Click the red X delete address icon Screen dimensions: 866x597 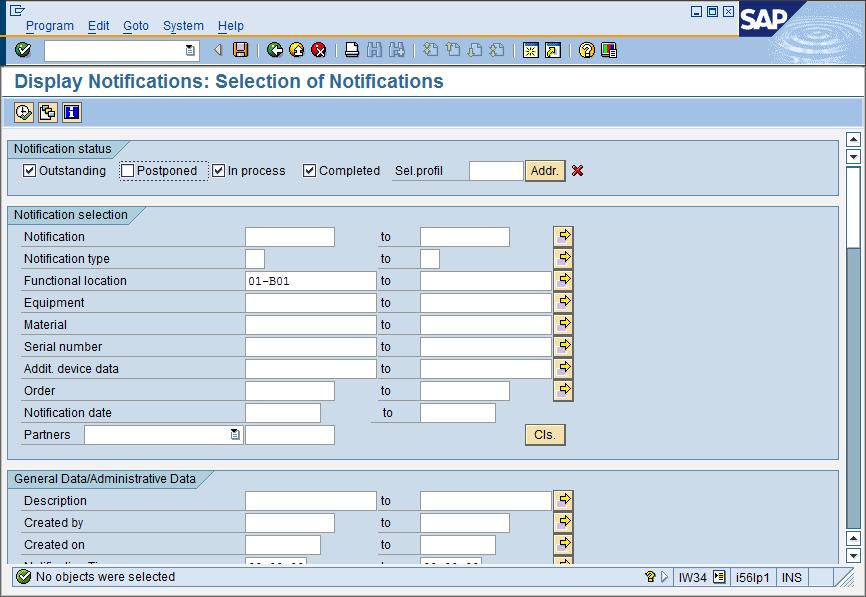pos(578,171)
